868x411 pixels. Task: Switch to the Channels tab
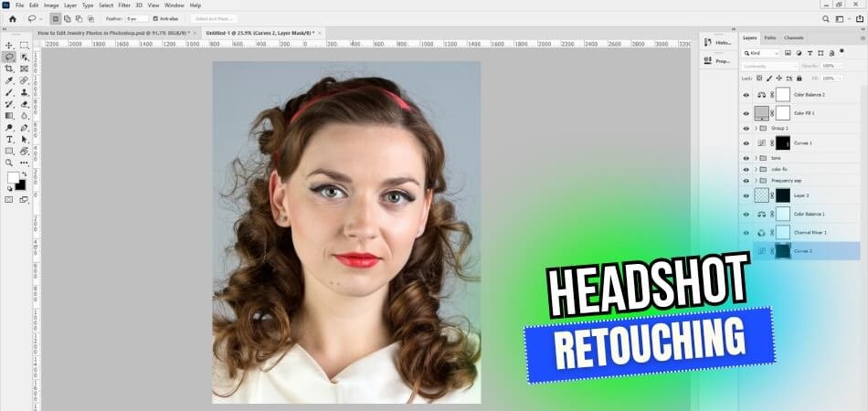click(793, 37)
